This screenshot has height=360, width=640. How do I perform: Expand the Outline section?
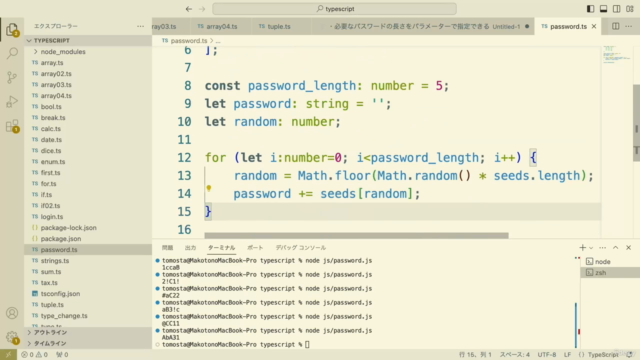pyautogui.click(x=88, y=333)
